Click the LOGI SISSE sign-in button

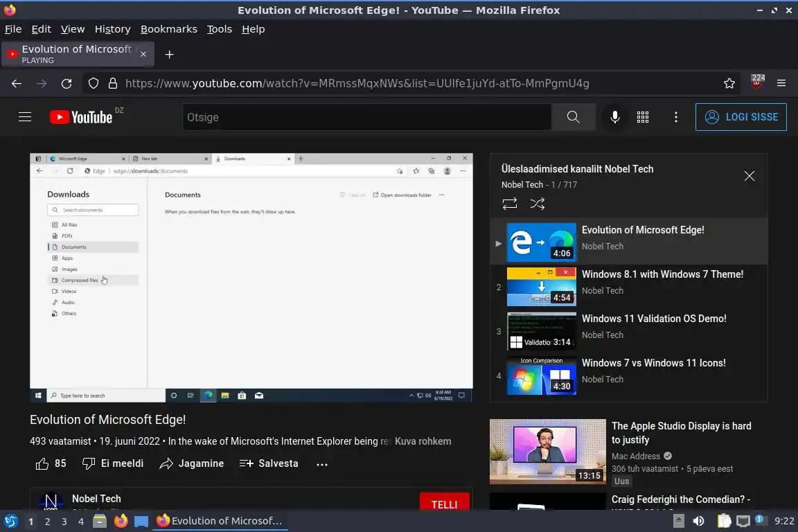741,117
